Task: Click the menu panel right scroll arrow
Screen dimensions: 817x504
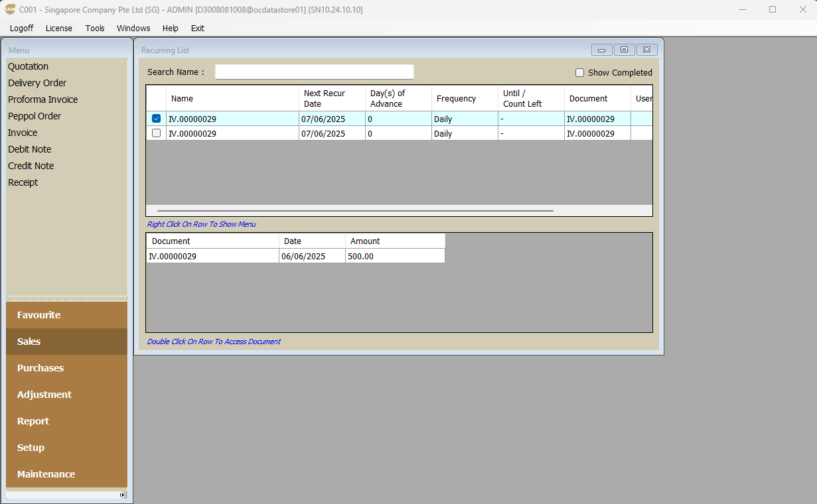Action: (x=122, y=495)
